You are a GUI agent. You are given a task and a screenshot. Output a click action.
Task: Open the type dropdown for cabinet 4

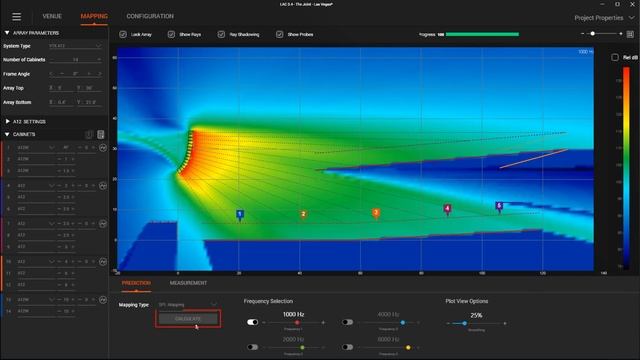point(51,186)
